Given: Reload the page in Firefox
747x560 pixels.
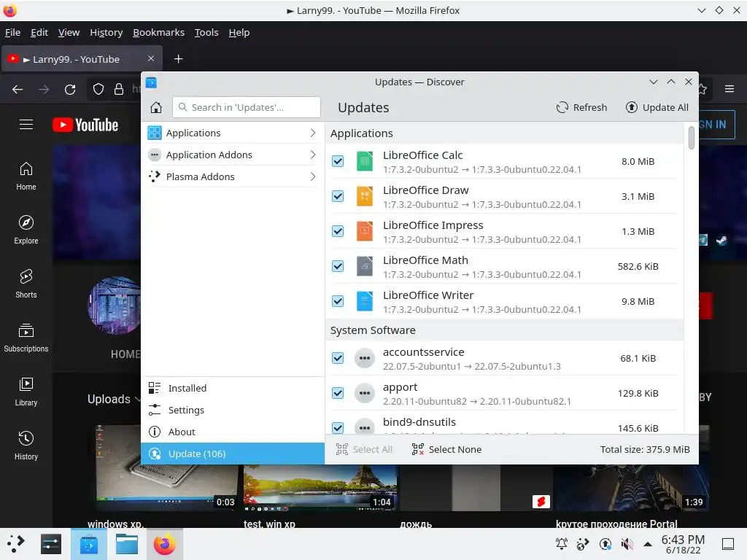Looking at the screenshot, I should (x=70, y=90).
